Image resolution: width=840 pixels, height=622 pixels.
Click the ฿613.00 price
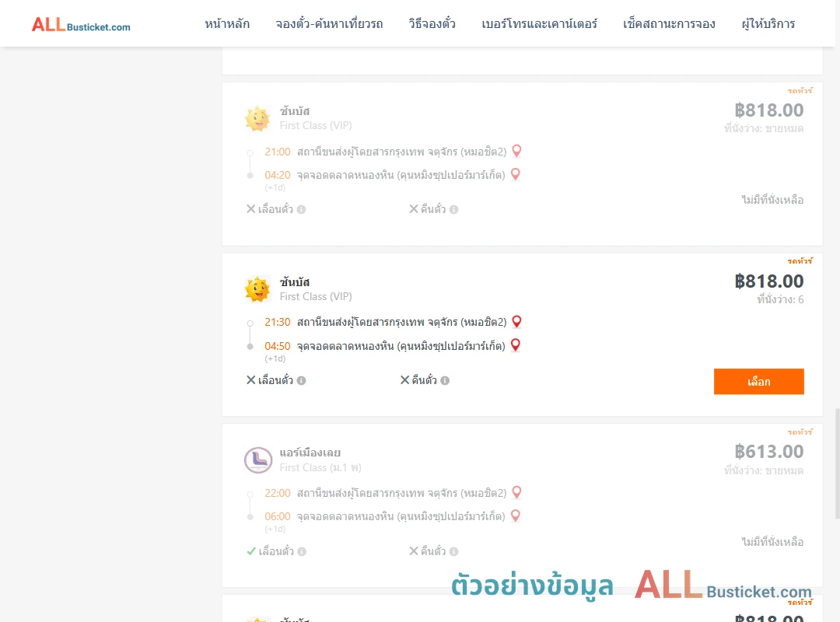click(768, 452)
